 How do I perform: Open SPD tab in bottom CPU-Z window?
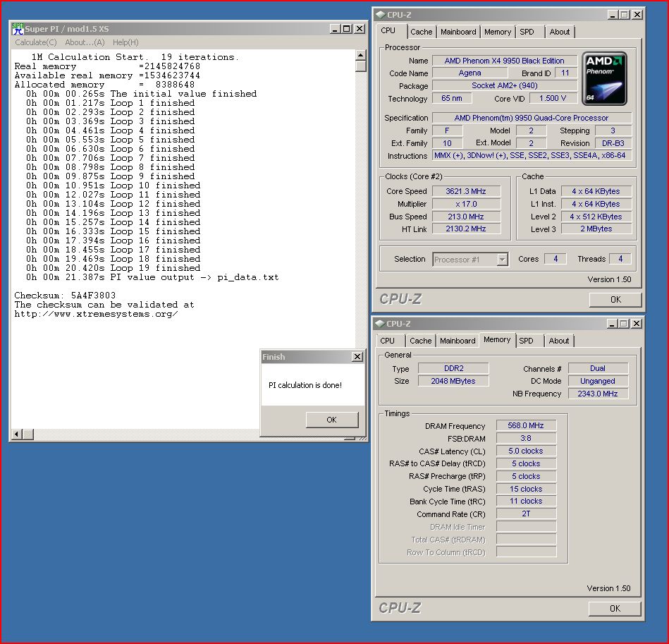coord(526,341)
